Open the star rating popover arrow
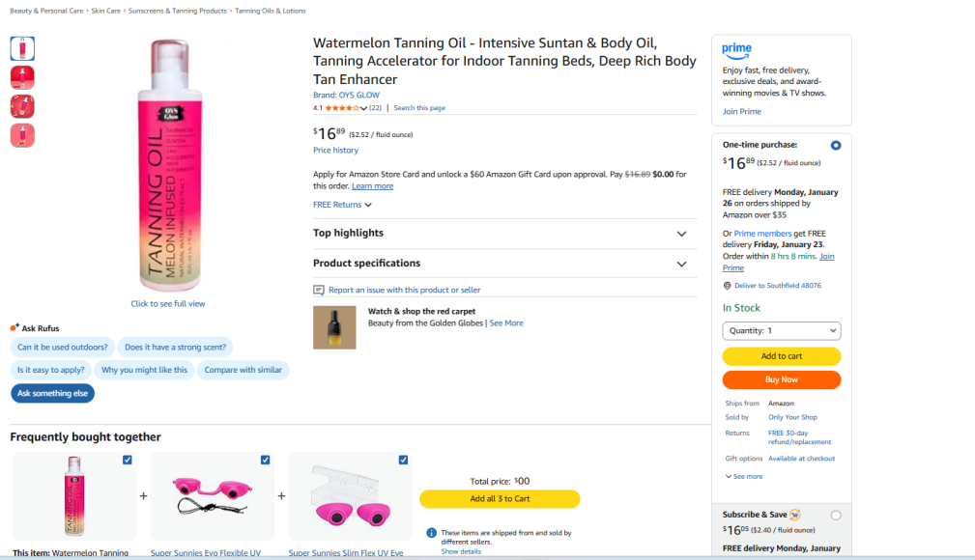The height and width of the screenshot is (560, 975). (x=364, y=108)
